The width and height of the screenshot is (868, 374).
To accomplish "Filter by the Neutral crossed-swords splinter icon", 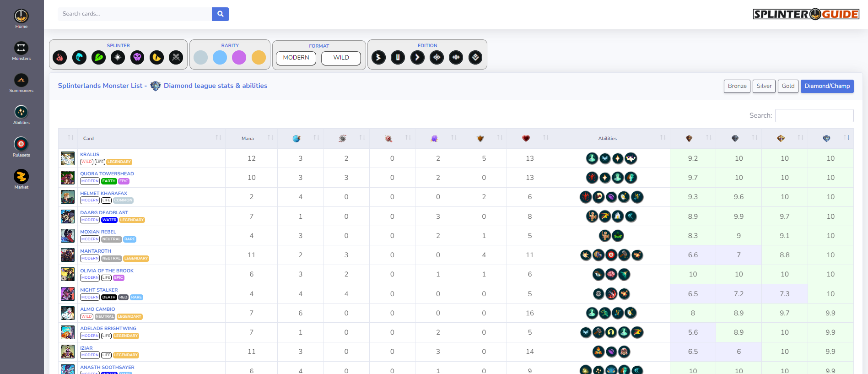I will click(176, 57).
